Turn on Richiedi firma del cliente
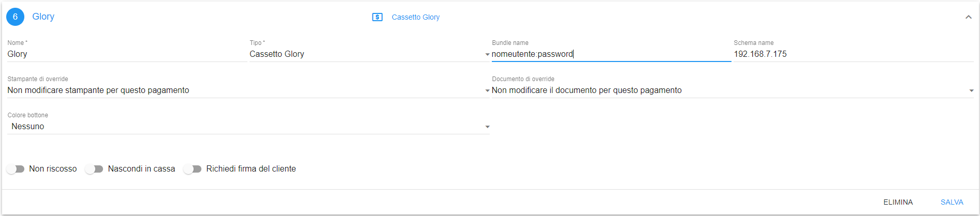Screen dimensions: 980x216 [193, 169]
